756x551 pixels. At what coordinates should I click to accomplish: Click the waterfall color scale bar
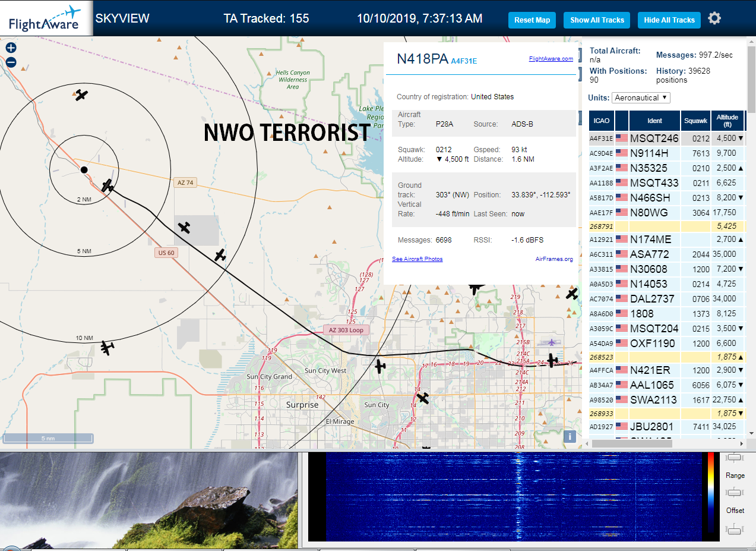pos(710,492)
